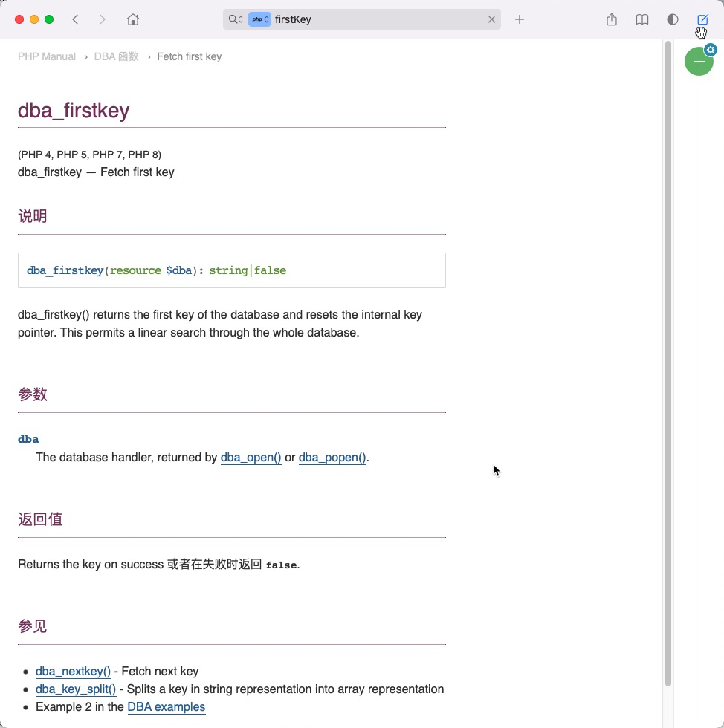Toggle dark mode appearance icon
The image size is (724, 728).
[x=673, y=19]
